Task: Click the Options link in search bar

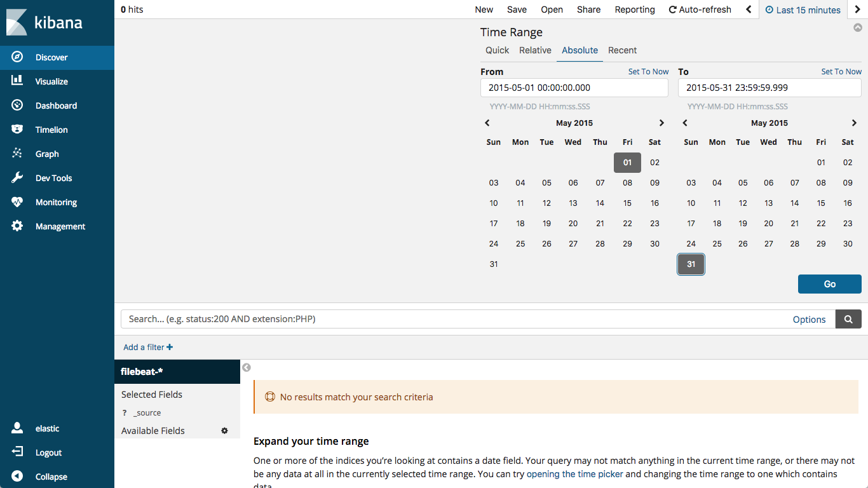Action: [809, 320]
